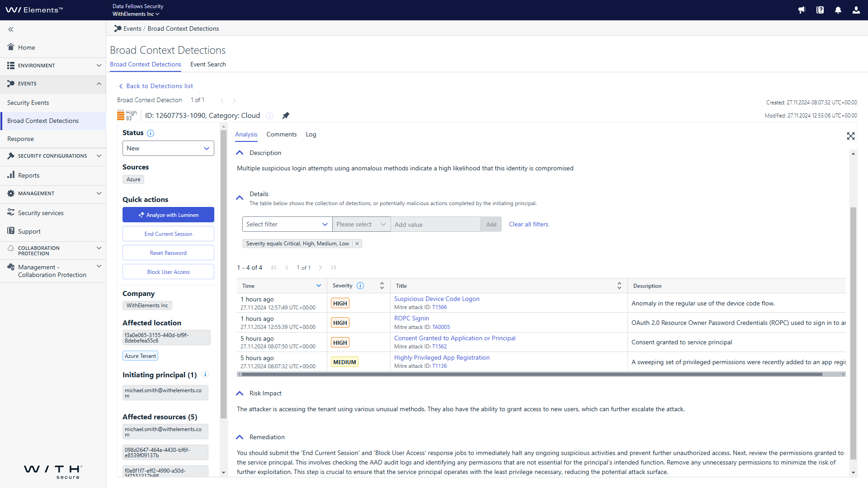Screen dimensions: 868x488
Task: Open the Select filter dropdown
Action: [287, 224]
